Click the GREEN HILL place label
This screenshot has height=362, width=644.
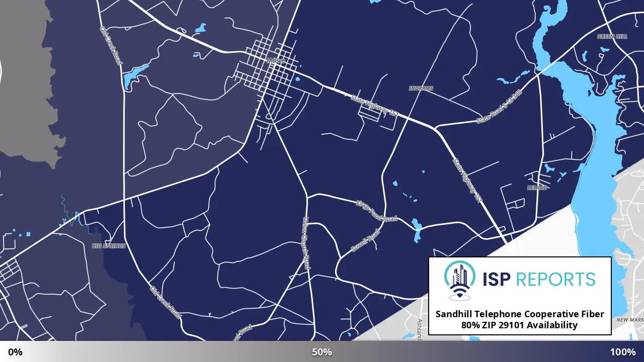(612, 37)
